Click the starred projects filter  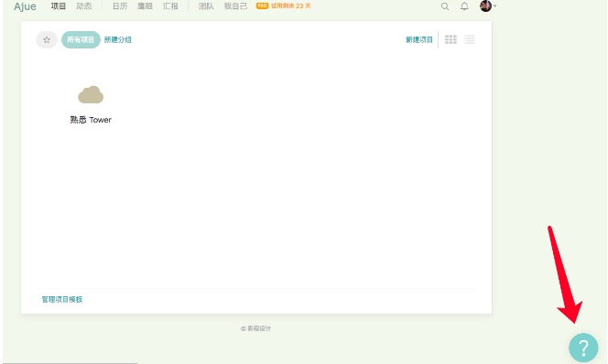[x=47, y=39]
